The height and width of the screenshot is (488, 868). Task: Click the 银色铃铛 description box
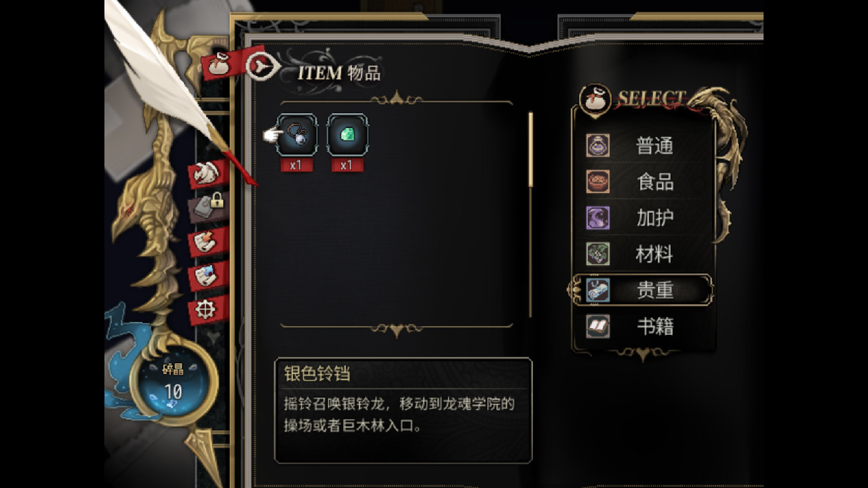point(403,410)
